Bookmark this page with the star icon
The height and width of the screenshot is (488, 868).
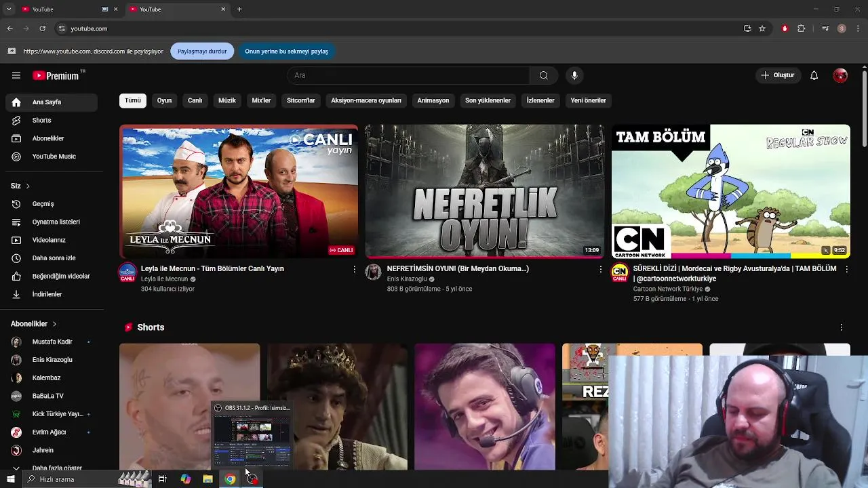[762, 28]
